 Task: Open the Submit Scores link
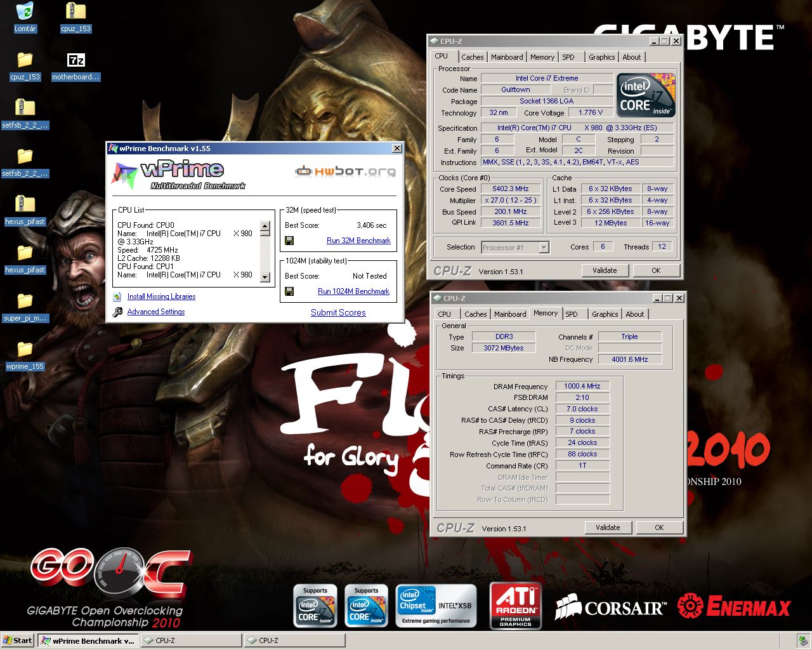(338, 312)
